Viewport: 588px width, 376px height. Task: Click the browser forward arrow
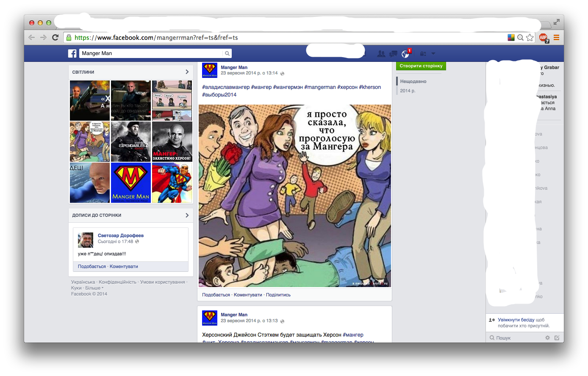pyautogui.click(x=43, y=37)
